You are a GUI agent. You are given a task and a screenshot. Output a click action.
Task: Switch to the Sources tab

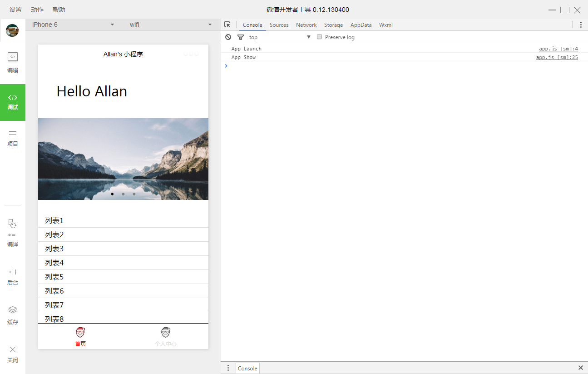click(279, 25)
